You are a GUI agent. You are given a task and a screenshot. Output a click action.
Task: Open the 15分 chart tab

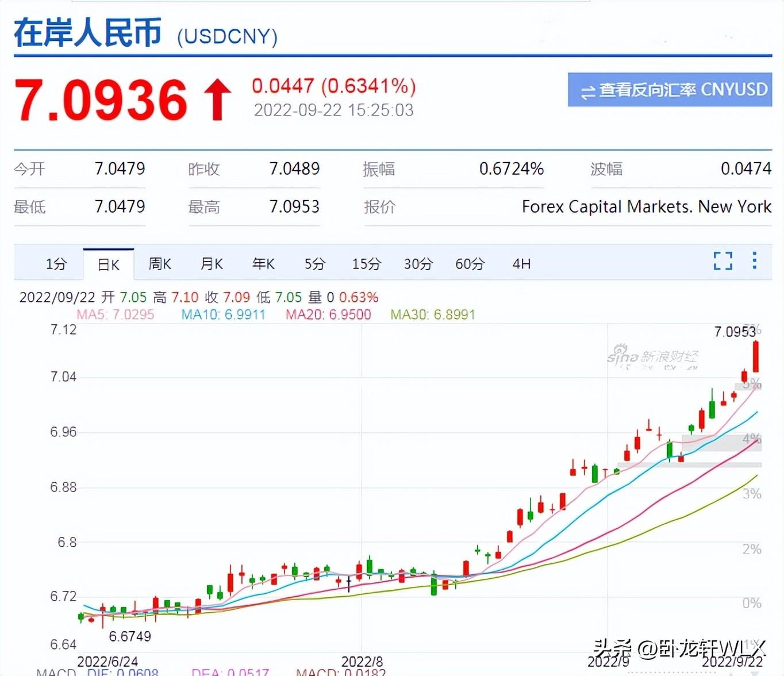[x=367, y=264]
